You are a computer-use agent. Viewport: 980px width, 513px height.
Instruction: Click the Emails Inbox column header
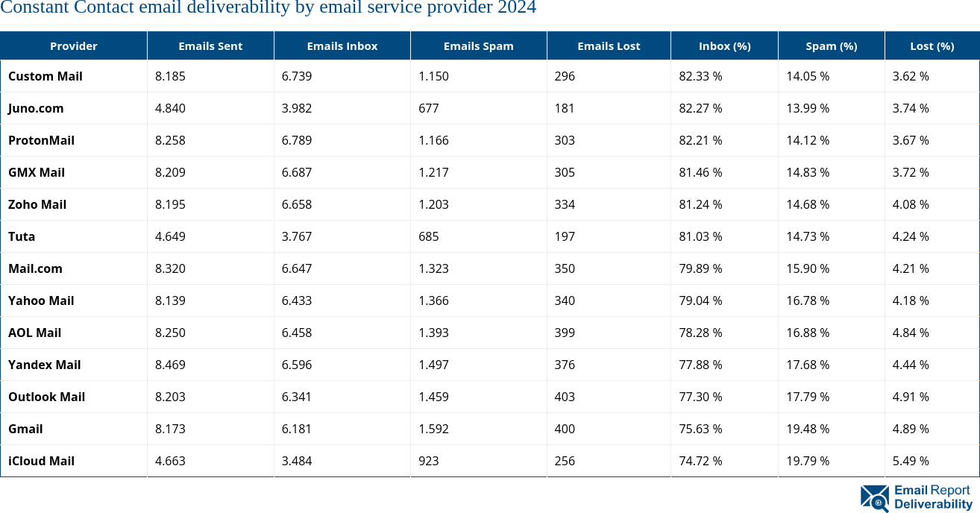(342, 45)
